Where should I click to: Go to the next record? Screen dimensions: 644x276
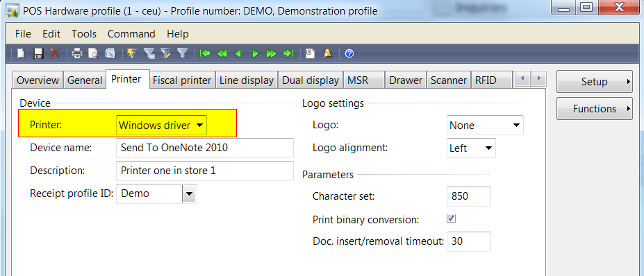(255, 53)
